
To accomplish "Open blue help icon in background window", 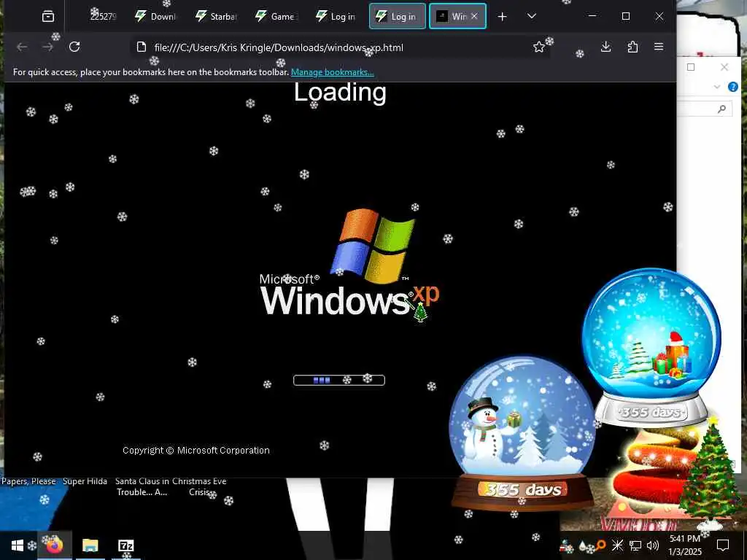I will click(733, 87).
